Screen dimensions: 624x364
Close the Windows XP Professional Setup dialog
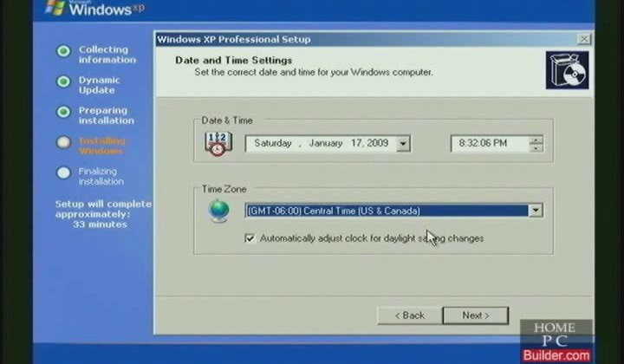coord(584,39)
